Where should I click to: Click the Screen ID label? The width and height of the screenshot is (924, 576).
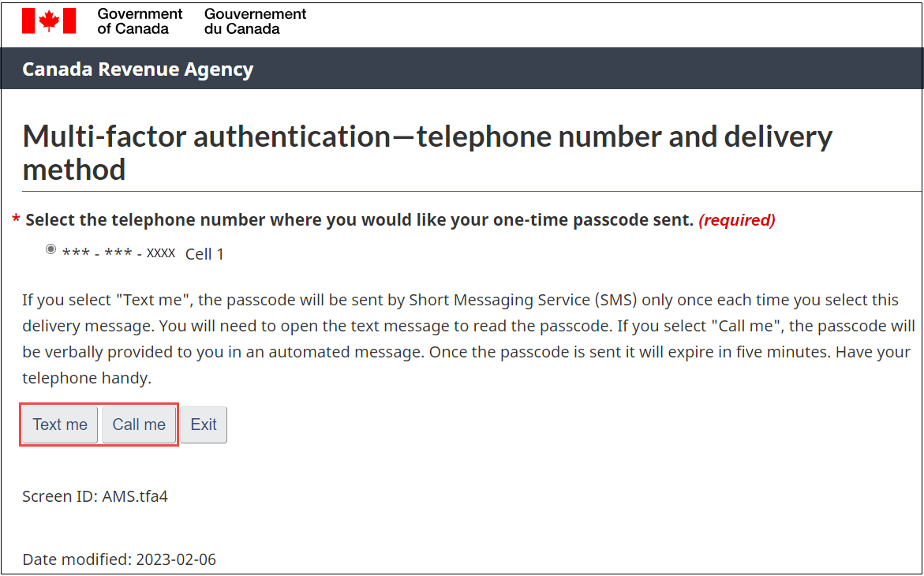pyautogui.click(x=60, y=496)
